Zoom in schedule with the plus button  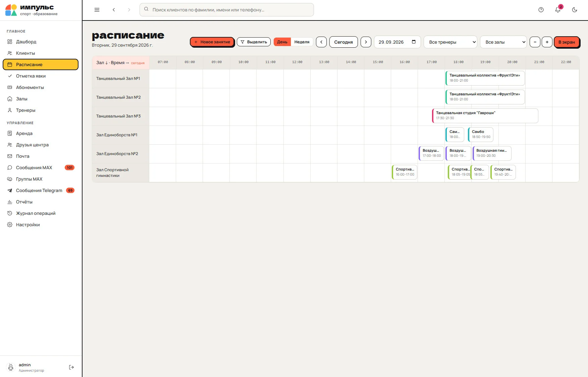point(547,42)
